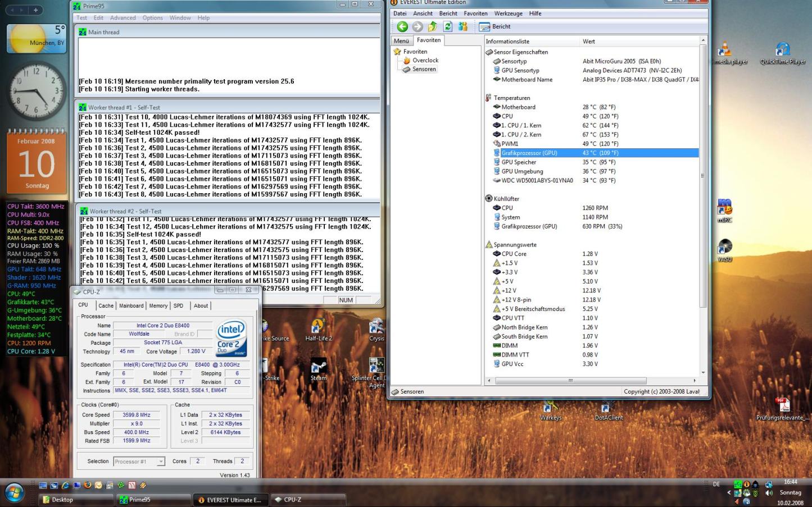Switch to Cache tab in CPU-Z
Screen dimensions: 812x507
(106, 305)
